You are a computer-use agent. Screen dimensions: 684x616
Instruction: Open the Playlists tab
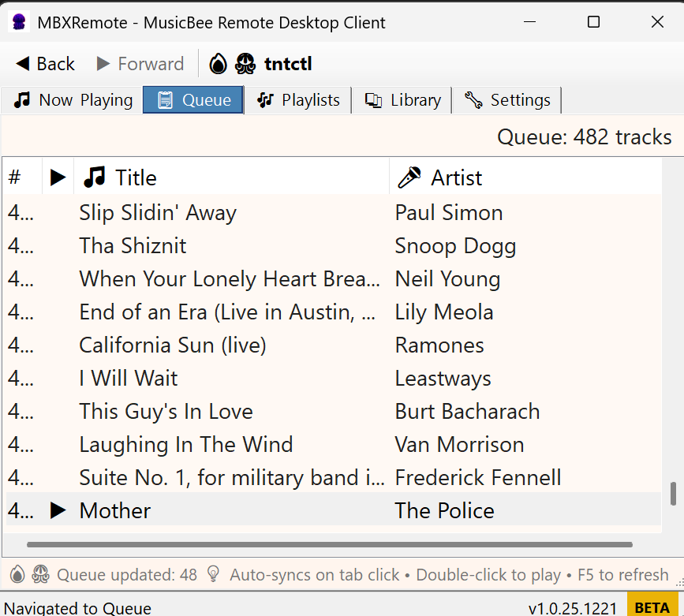298,100
